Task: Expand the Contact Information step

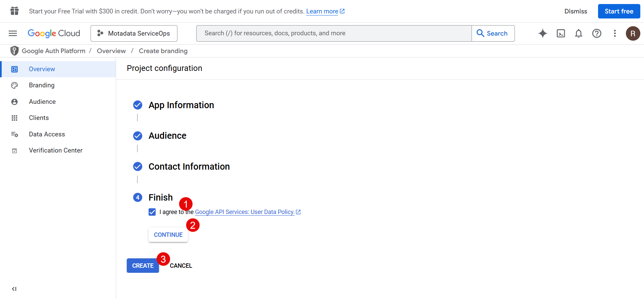Action: point(189,167)
